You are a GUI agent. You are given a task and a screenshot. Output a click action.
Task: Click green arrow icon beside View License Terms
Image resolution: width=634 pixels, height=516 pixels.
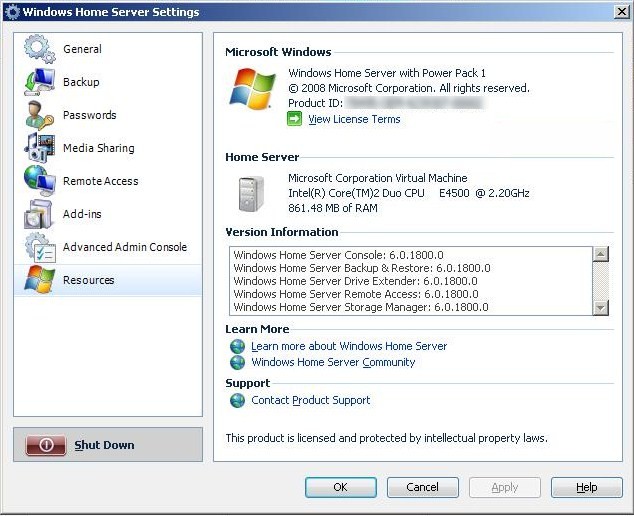[295, 119]
